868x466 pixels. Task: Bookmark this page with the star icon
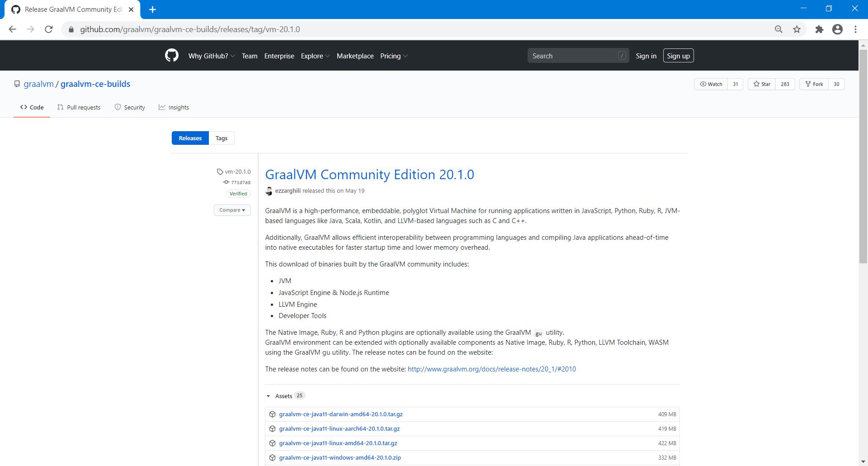tap(797, 29)
